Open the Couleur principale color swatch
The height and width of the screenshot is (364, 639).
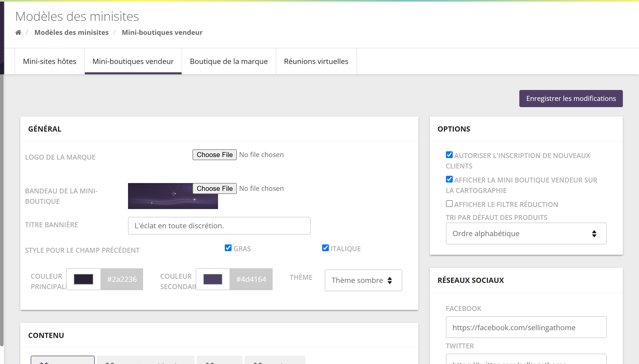(x=84, y=279)
